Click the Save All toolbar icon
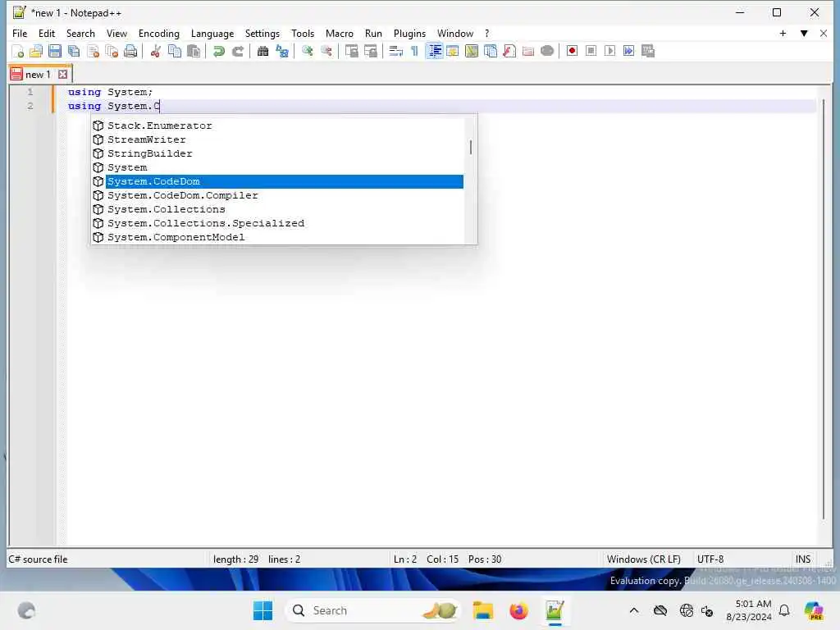 click(74, 51)
